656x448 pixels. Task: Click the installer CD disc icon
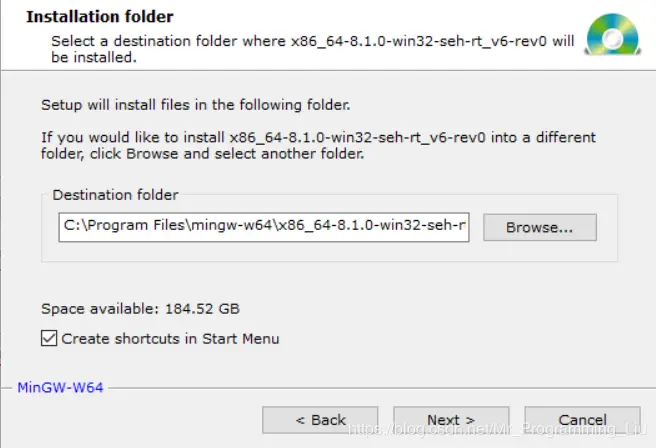click(x=613, y=34)
